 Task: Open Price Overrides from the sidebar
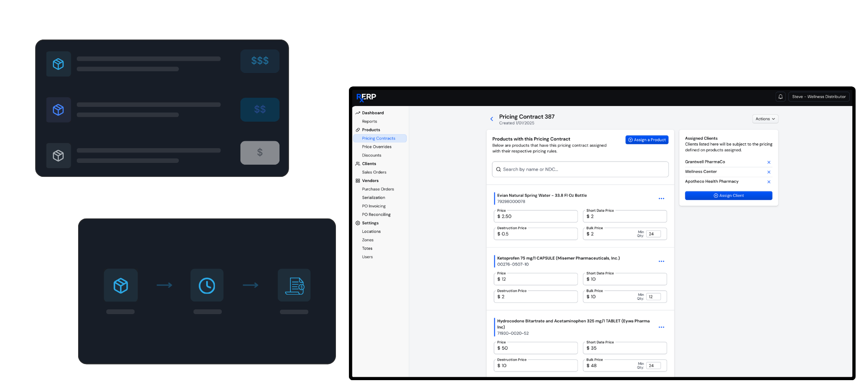coord(377,147)
